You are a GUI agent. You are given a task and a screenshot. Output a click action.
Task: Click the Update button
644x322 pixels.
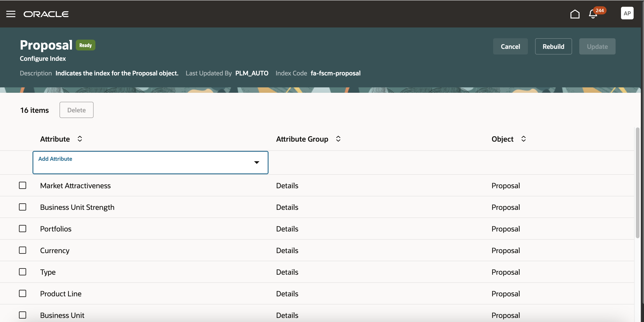click(x=597, y=46)
